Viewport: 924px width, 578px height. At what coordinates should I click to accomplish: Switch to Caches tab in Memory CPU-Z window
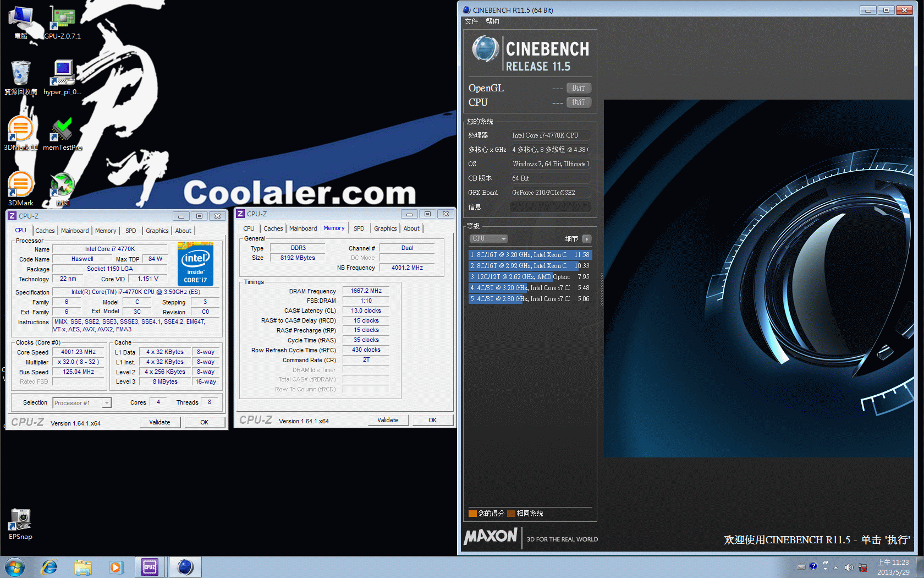(x=273, y=228)
